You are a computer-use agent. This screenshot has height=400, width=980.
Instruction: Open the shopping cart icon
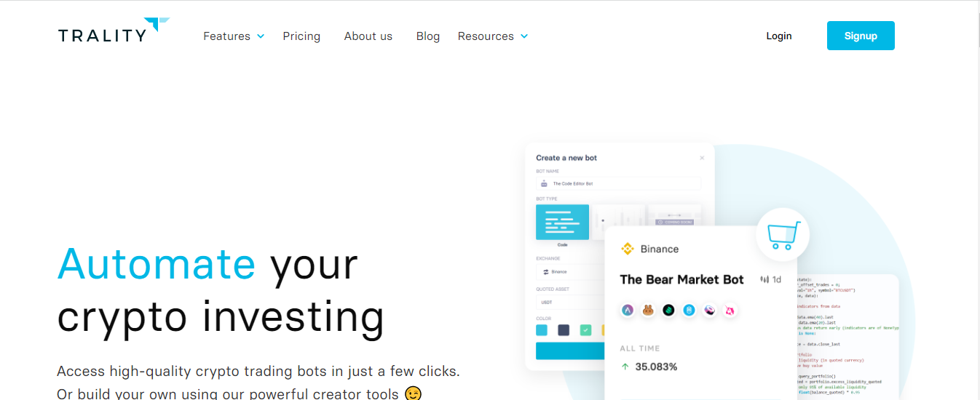[x=783, y=235]
